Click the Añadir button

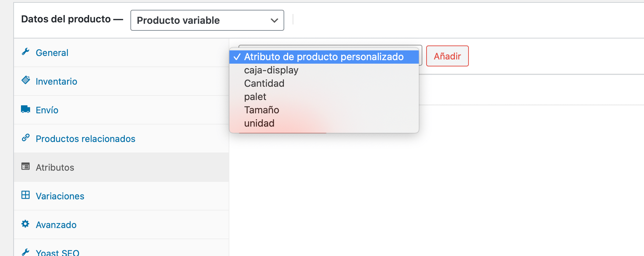448,56
